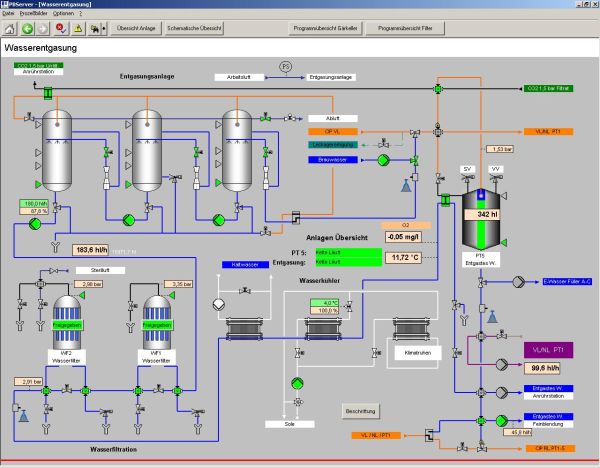Click the purple VL/NL PT1 box
This screenshot has width=600, height=468.
pyautogui.click(x=548, y=349)
